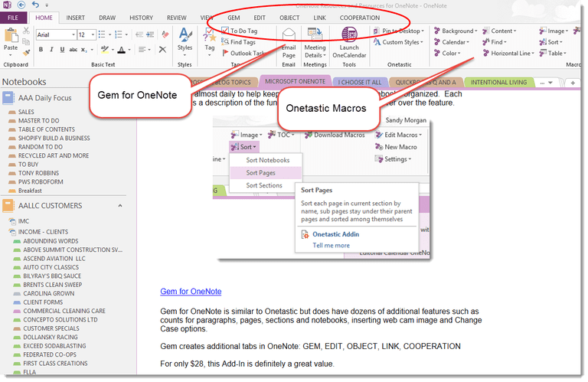Open the font size 12 dropdown

coord(93,35)
